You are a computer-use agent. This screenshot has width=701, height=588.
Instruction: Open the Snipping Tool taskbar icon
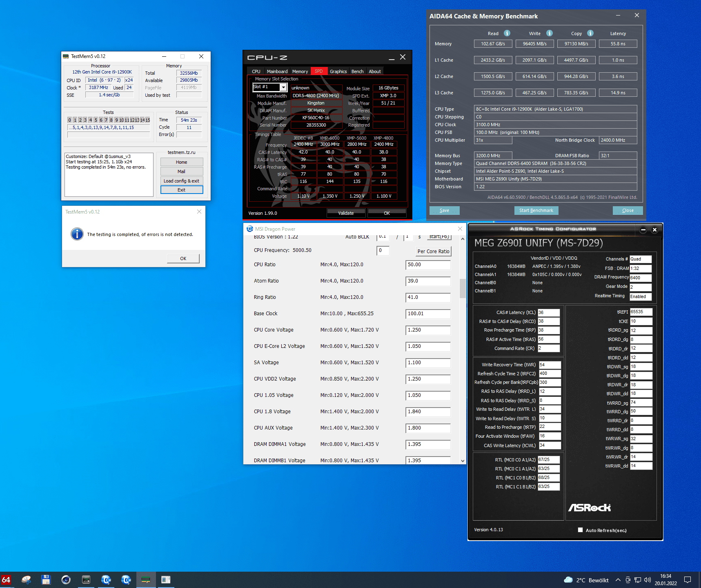26,579
